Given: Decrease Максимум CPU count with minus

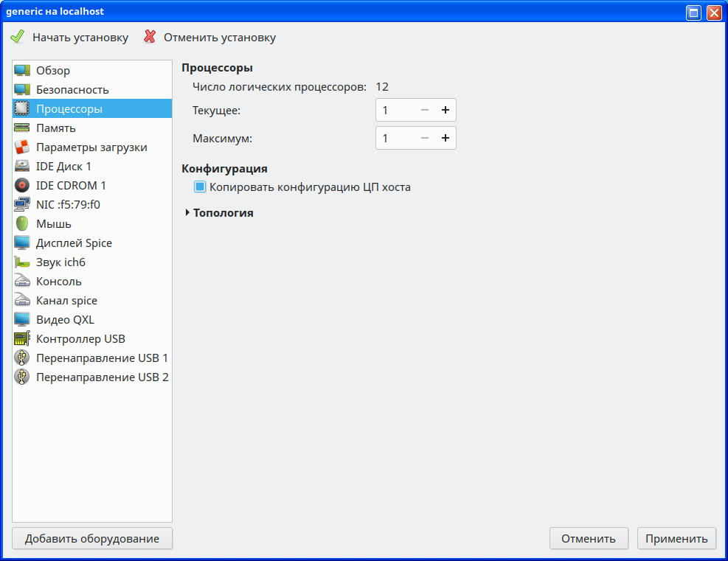Looking at the screenshot, I should point(424,138).
